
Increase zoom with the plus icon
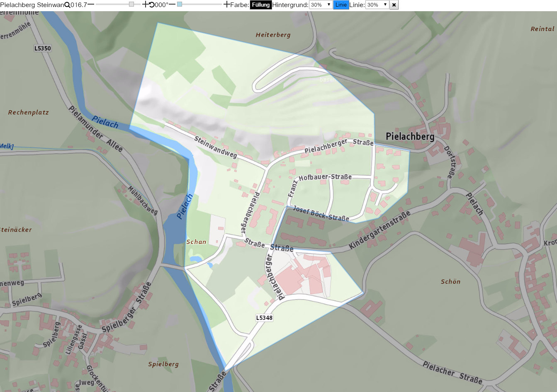tap(145, 5)
